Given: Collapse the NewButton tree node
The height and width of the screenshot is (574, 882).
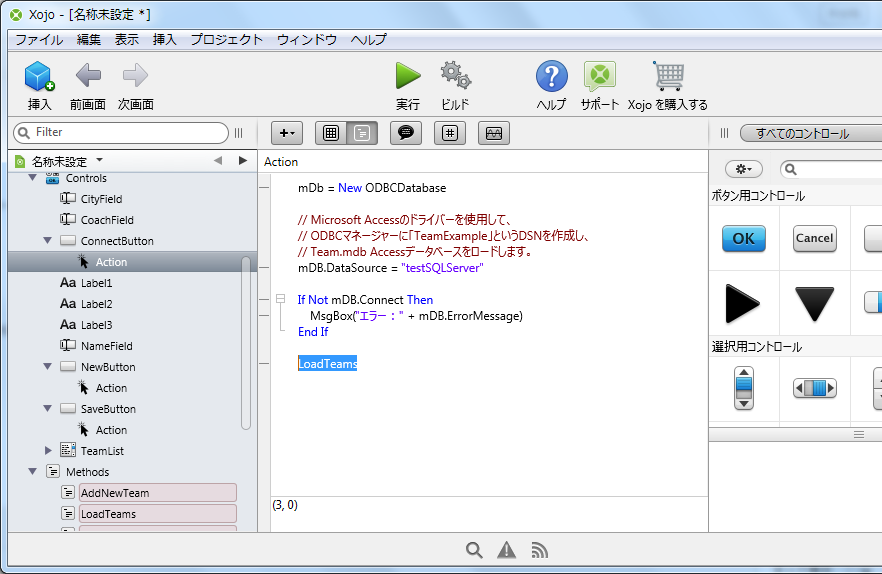Looking at the screenshot, I should pyautogui.click(x=48, y=367).
